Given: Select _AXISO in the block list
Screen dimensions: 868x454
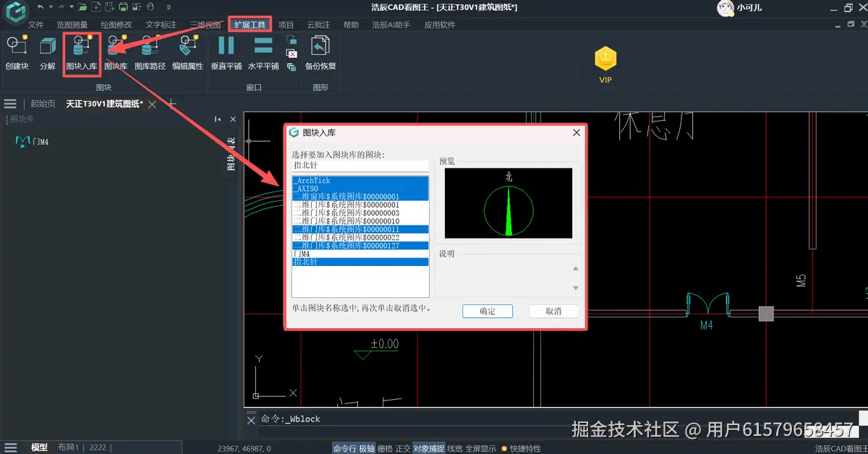Looking at the screenshot, I should coord(360,189).
